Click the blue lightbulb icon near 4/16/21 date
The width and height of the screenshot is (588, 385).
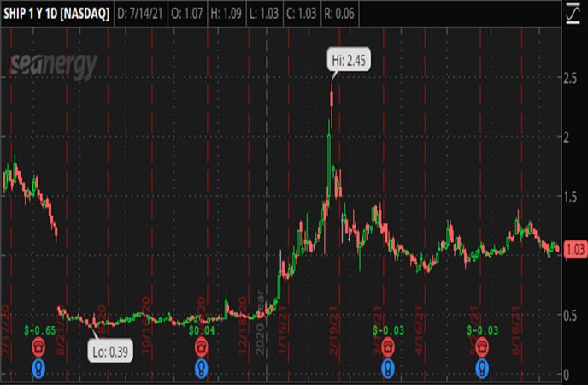(x=388, y=369)
